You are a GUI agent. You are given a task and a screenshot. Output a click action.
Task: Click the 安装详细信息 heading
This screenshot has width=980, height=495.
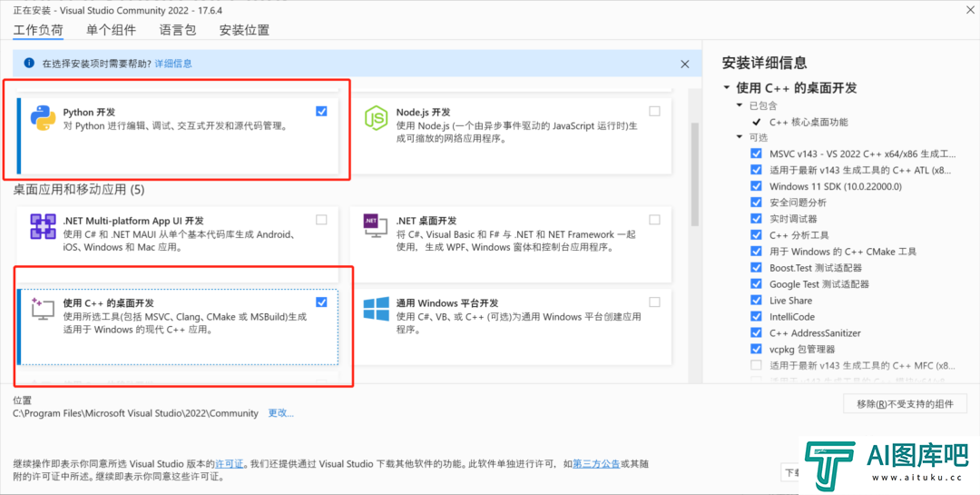click(x=764, y=63)
